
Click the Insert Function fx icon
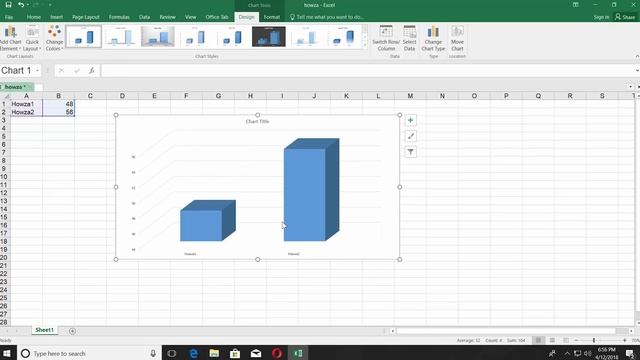pyautogui.click(x=92, y=71)
